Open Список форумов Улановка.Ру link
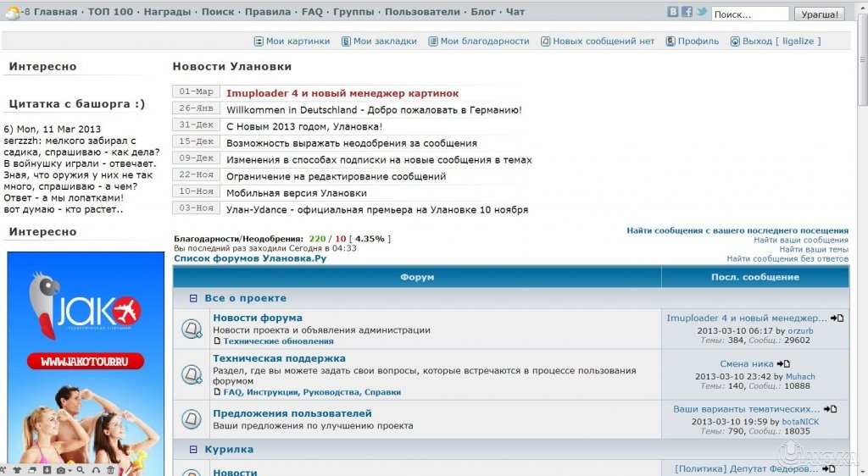 pos(250,258)
